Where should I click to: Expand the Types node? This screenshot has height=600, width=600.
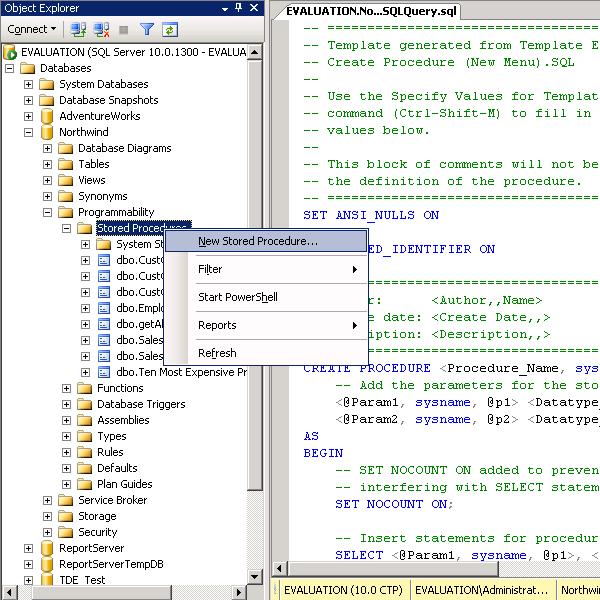[66, 436]
